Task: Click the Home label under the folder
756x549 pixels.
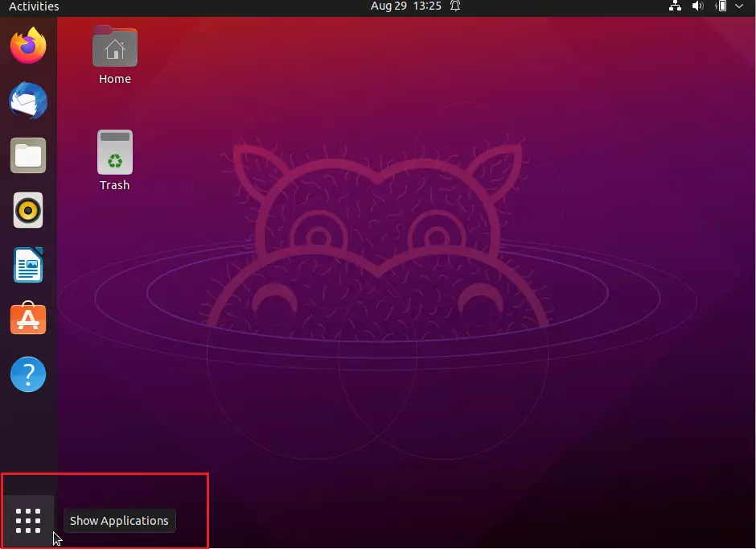Action: click(x=115, y=79)
